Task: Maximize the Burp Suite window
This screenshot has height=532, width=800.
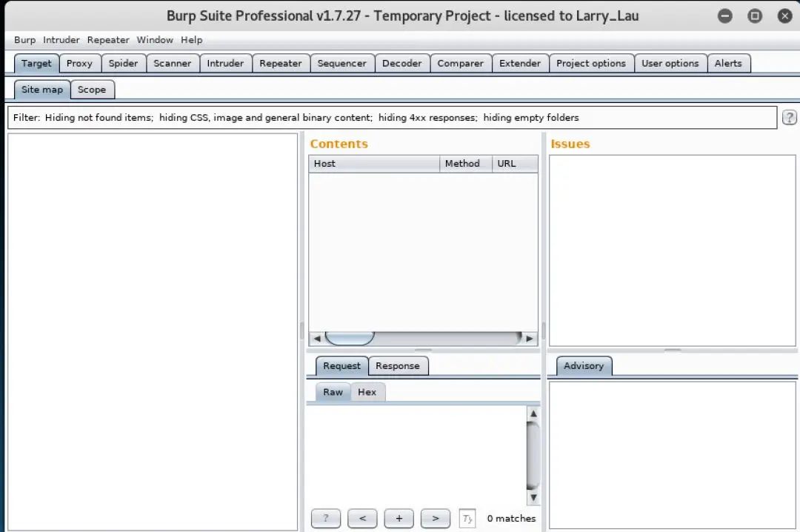Action: click(x=755, y=16)
